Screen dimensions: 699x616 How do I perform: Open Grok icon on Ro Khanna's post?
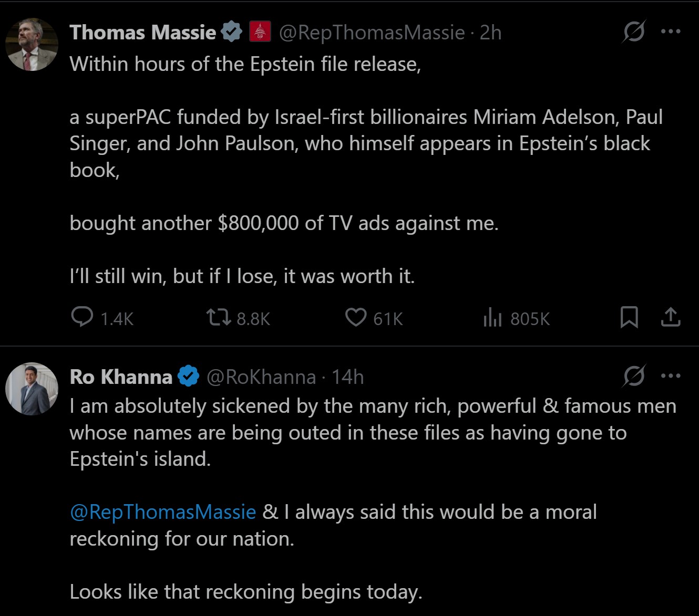634,376
